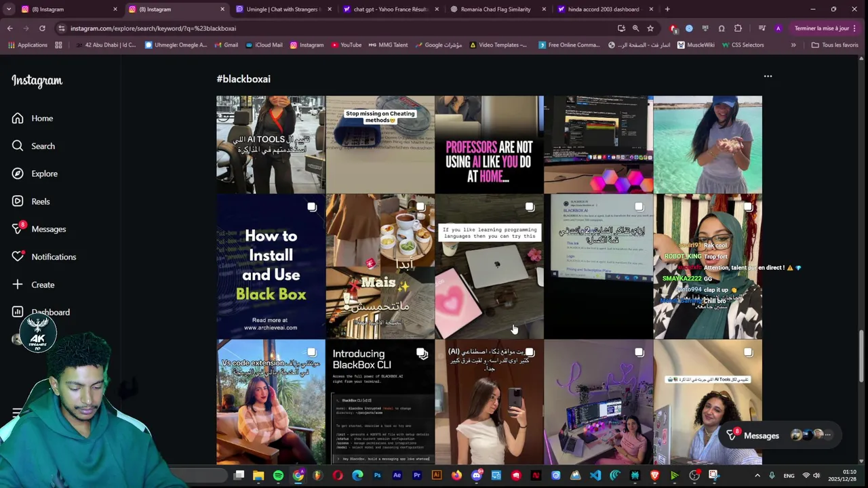Show hidden system tray icons
This screenshot has width=868, height=488.
[x=757, y=476]
